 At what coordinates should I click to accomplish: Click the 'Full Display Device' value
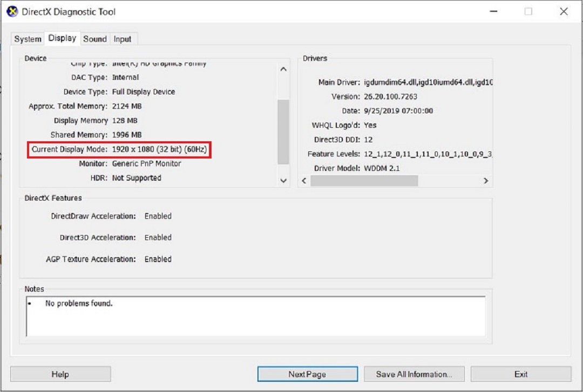point(144,92)
